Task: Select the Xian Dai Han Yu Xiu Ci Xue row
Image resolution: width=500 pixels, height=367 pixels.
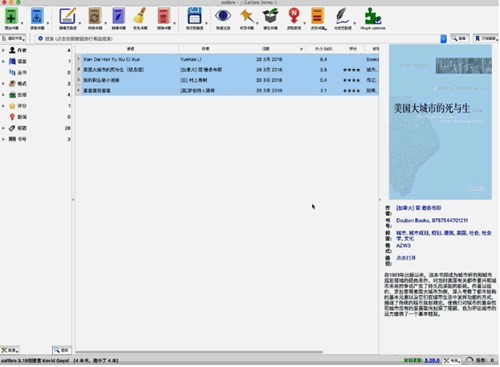Action: 227,59
